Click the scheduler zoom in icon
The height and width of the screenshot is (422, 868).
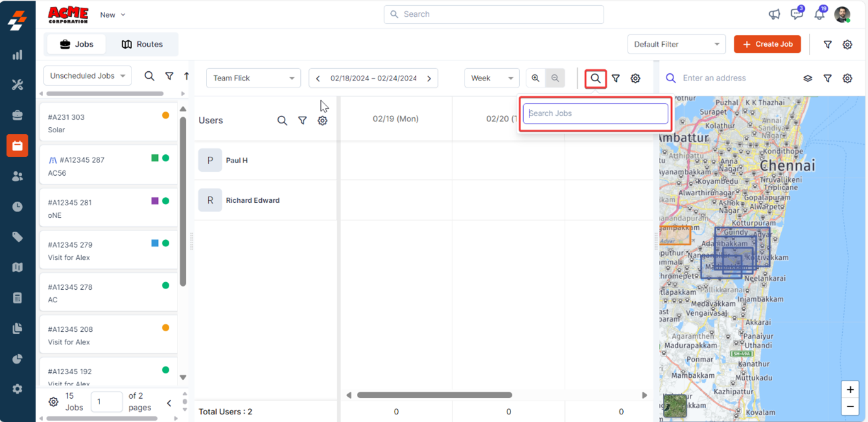click(x=536, y=78)
